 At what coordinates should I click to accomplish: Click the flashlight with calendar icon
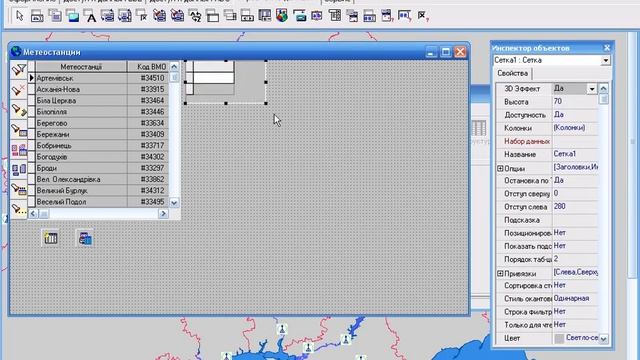[18, 189]
